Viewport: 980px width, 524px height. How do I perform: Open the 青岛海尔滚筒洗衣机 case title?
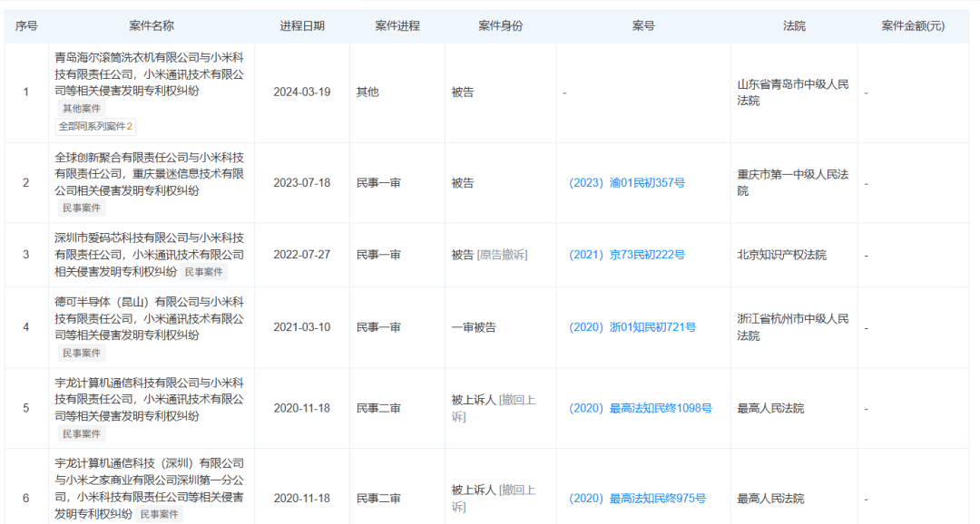click(x=150, y=74)
